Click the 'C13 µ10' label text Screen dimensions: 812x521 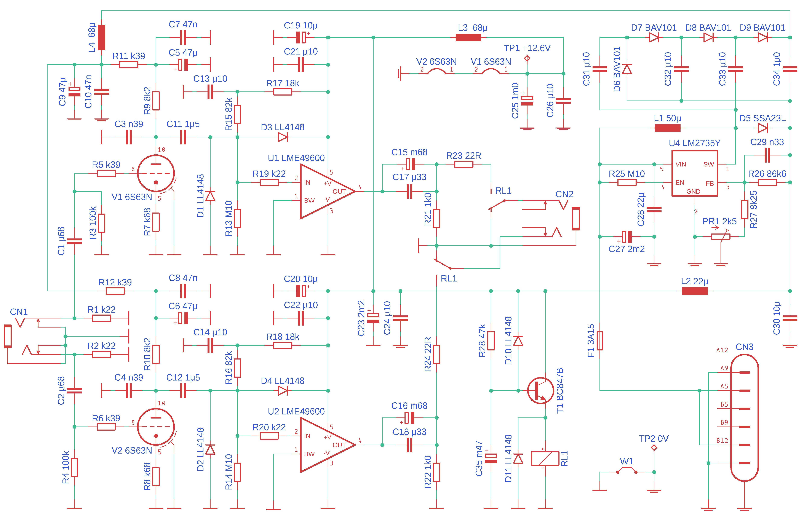click(x=210, y=79)
